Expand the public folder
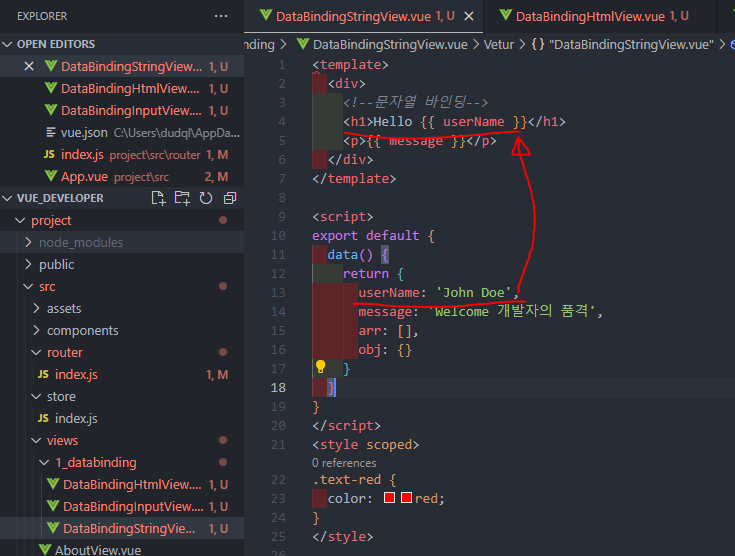This screenshot has width=735, height=556. [28, 264]
